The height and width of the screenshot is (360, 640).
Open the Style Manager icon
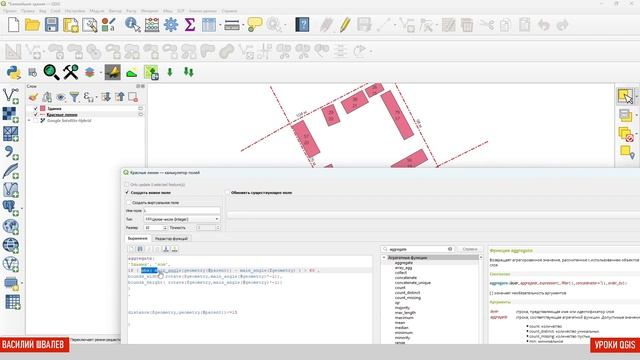(x=108, y=25)
